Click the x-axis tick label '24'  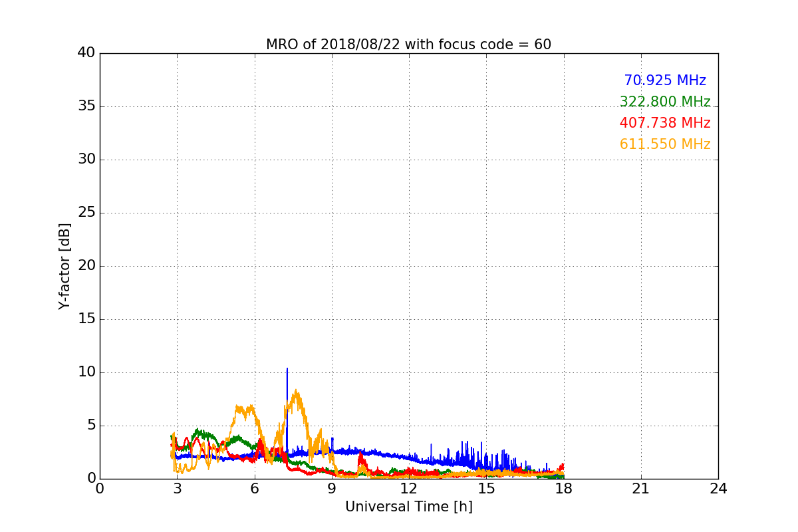coord(718,489)
